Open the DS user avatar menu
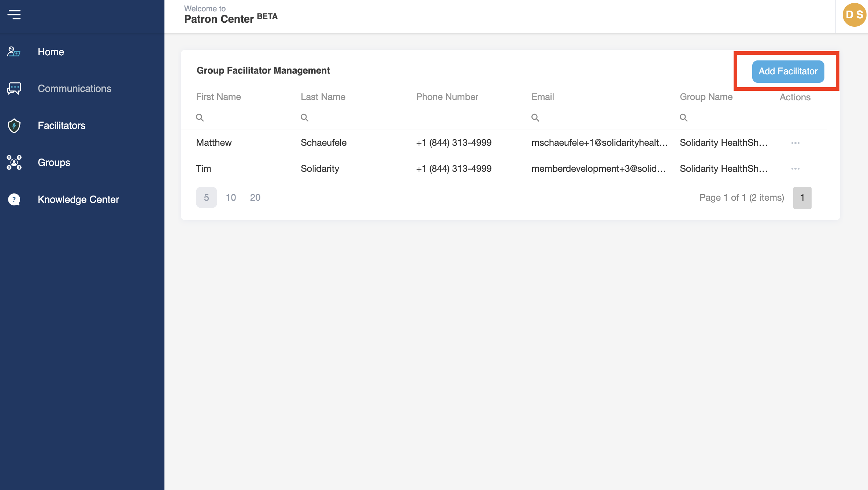 (854, 15)
